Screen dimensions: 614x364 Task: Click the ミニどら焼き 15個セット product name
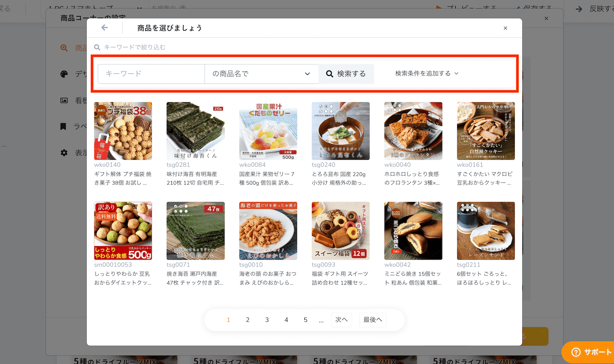[x=412, y=278]
